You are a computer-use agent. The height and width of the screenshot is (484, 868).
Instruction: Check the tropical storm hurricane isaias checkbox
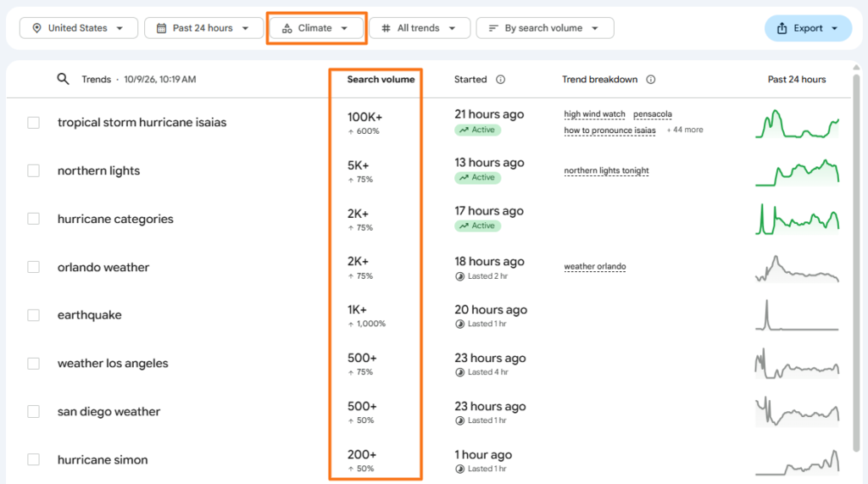coord(34,122)
